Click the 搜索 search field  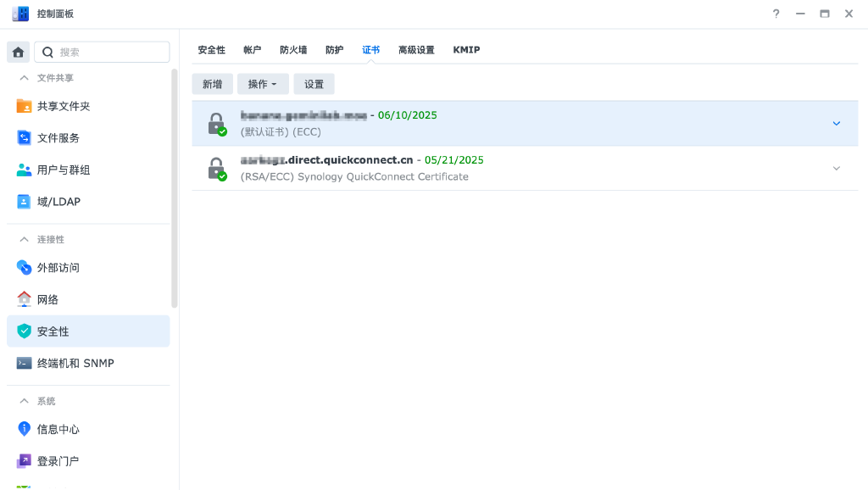102,52
